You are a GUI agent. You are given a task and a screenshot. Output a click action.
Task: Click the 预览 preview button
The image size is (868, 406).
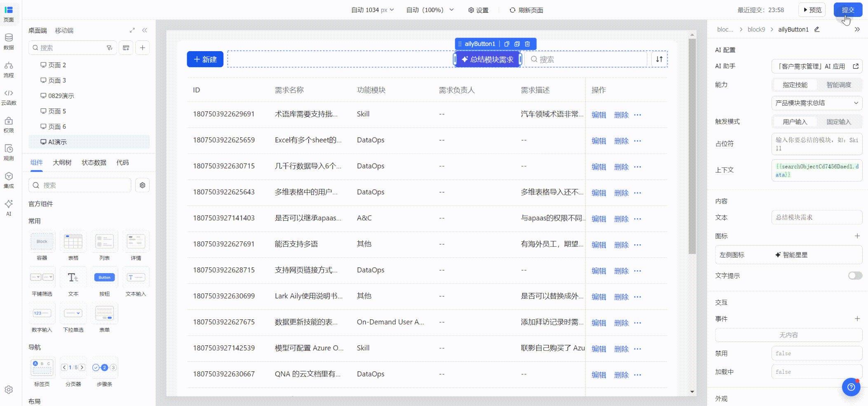(812, 9)
